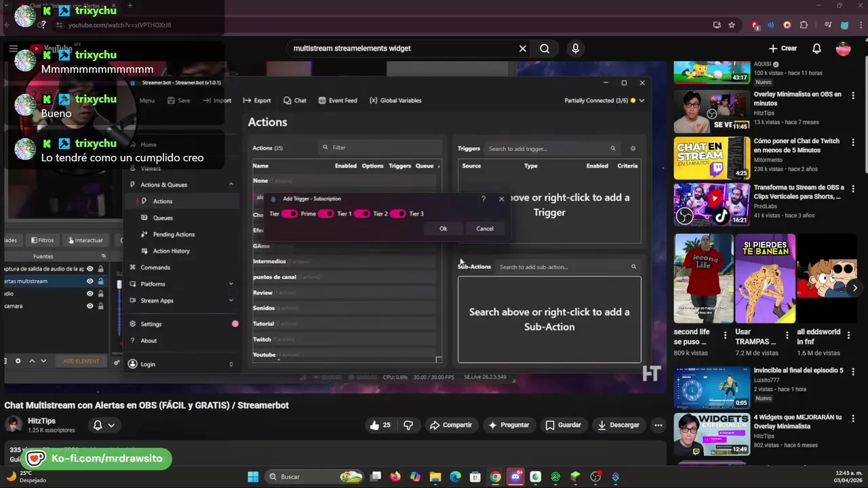This screenshot has height=488, width=868.
Task: Clear the YouTube search box
Action: point(523,49)
